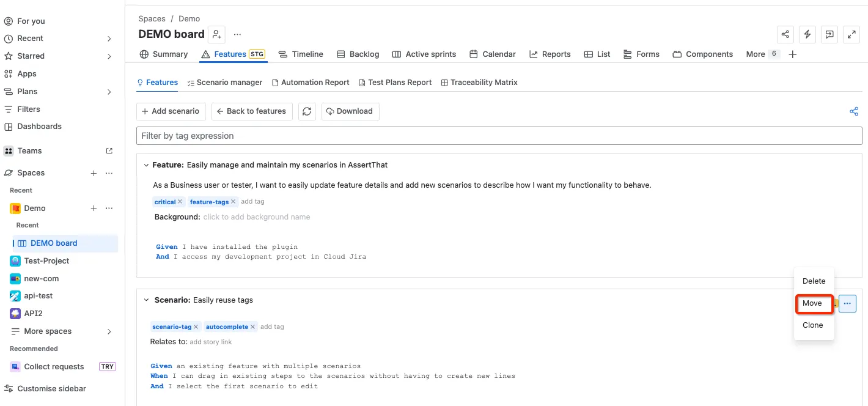Click the add people icon next to DEMO board
Viewport: 868px width, 406px height.
(x=216, y=34)
